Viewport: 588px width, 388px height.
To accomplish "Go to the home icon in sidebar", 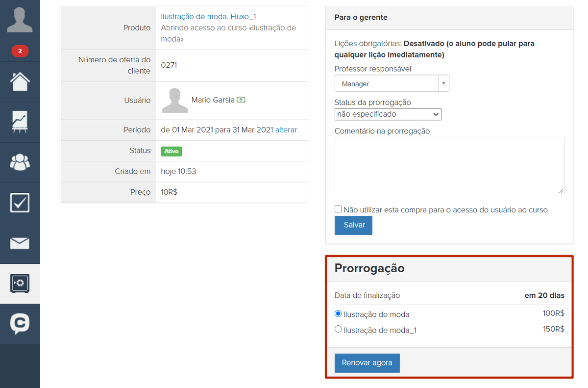I will pyautogui.click(x=20, y=81).
